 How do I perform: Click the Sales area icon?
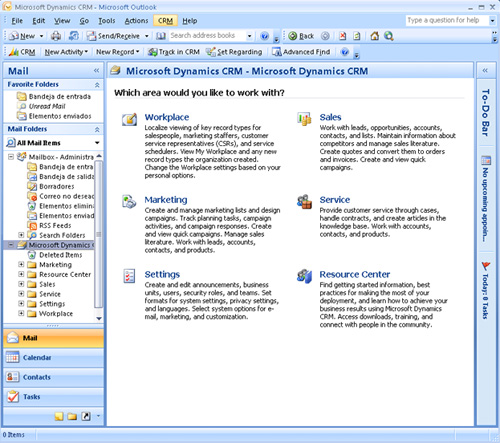pos(304,119)
